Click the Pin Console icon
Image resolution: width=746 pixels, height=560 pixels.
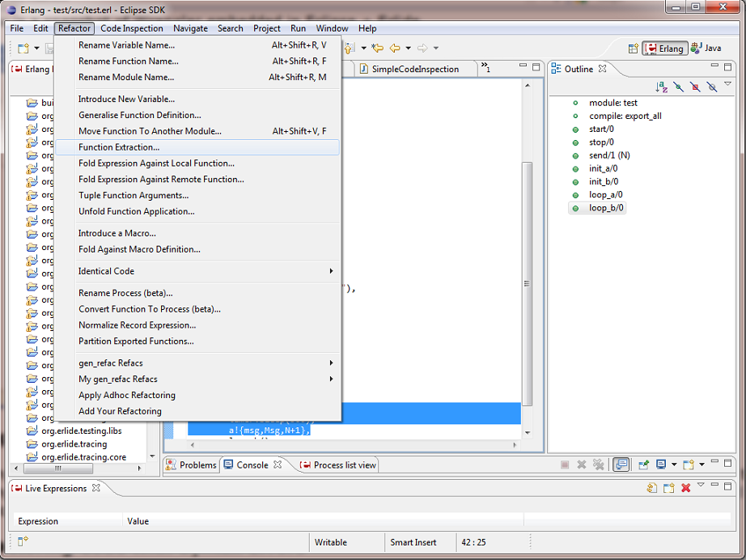click(x=644, y=465)
